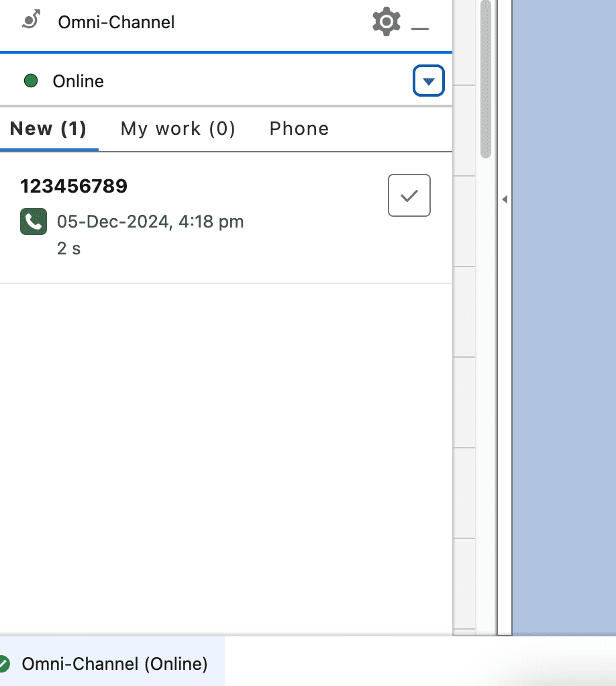The width and height of the screenshot is (616, 686).
Task: Click the green Online status dot
Action: click(x=31, y=81)
